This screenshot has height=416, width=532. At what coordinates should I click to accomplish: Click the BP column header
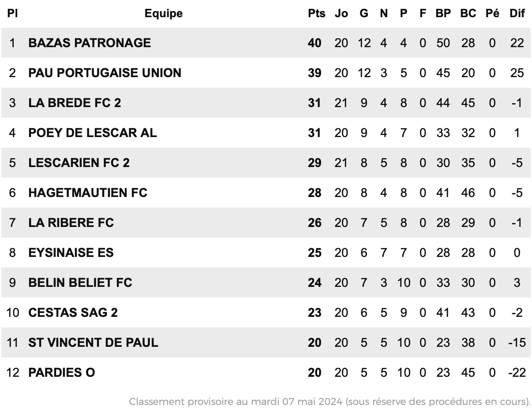tap(443, 14)
